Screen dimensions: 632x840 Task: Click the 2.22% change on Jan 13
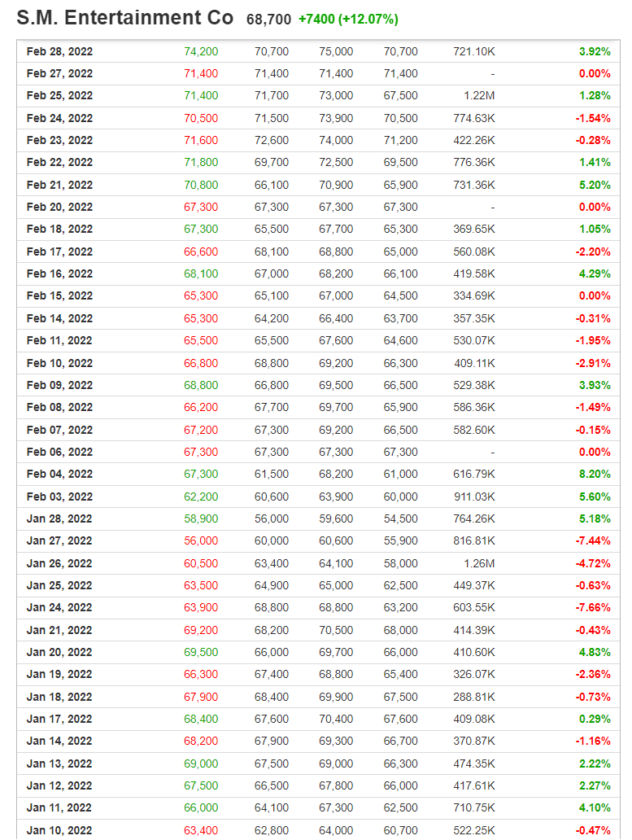(x=595, y=763)
